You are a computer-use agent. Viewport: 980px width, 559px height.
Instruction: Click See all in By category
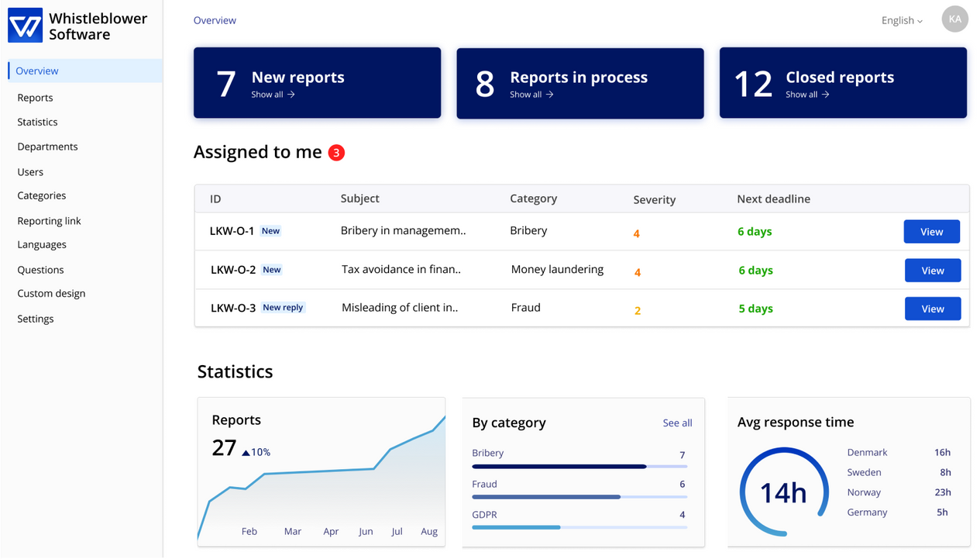[x=677, y=423]
